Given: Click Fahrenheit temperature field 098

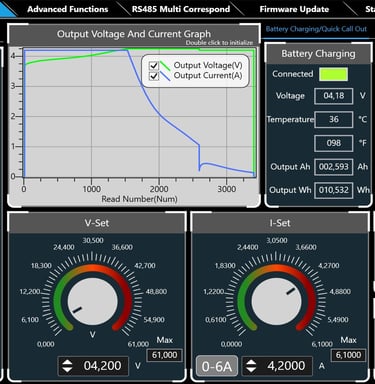Looking at the screenshot, I should [x=333, y=143].
